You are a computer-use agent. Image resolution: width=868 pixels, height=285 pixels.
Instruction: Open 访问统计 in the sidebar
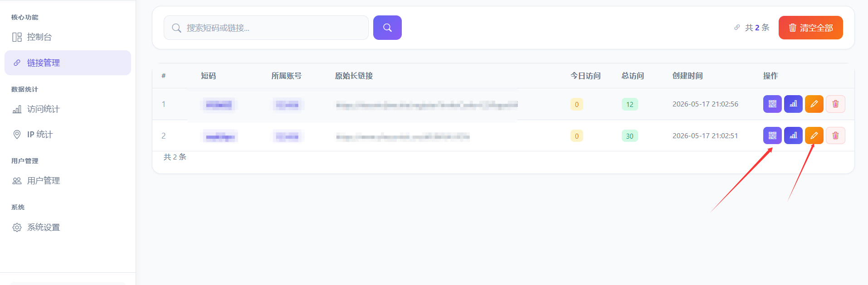click(x=68, y=109)
